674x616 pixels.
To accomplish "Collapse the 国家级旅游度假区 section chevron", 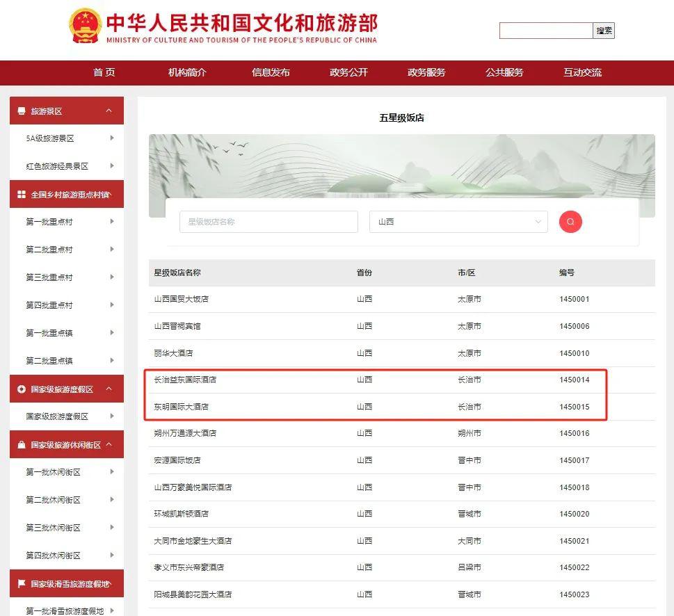I will 109,389.
